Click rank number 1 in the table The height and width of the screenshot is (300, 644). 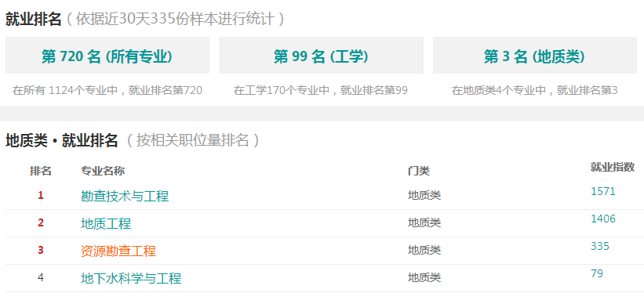pos(41,195)
